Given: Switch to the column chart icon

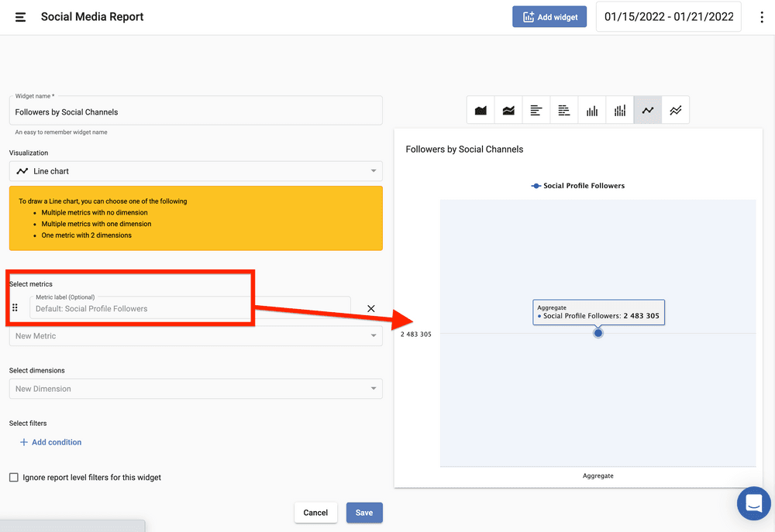Looking at the screenshot, I should [x=592, y=111].
